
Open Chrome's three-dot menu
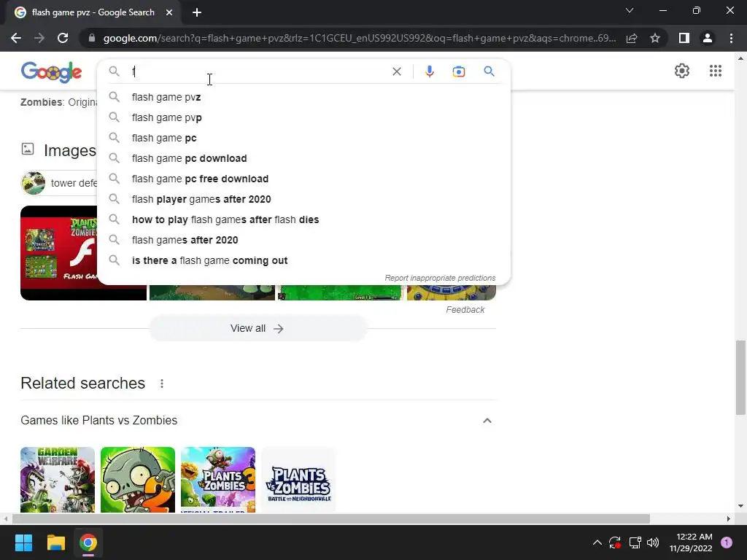tap(731, 38)
